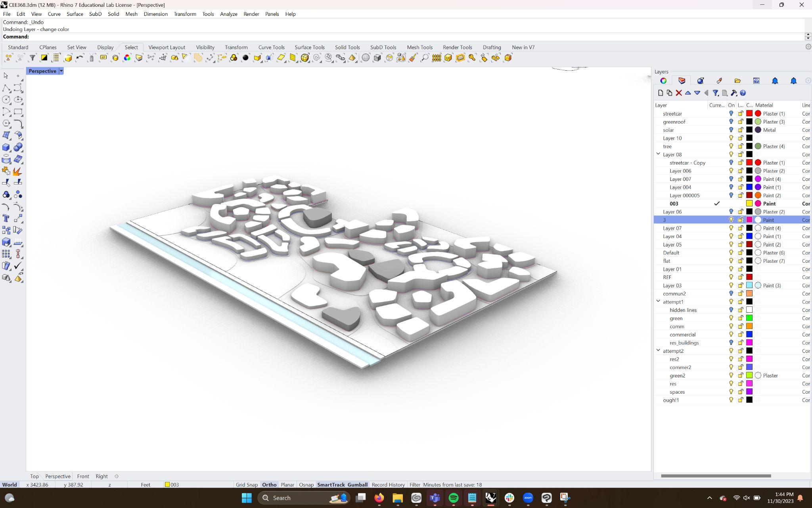Collapse the Layer 08 tree node

click(x=658, y=154)
